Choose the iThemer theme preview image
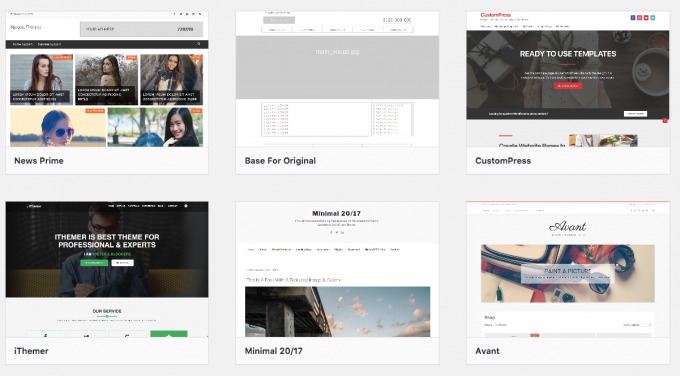The width and height of the screenshot is (680, 376). pyautogui.click(x=107, y=269)
